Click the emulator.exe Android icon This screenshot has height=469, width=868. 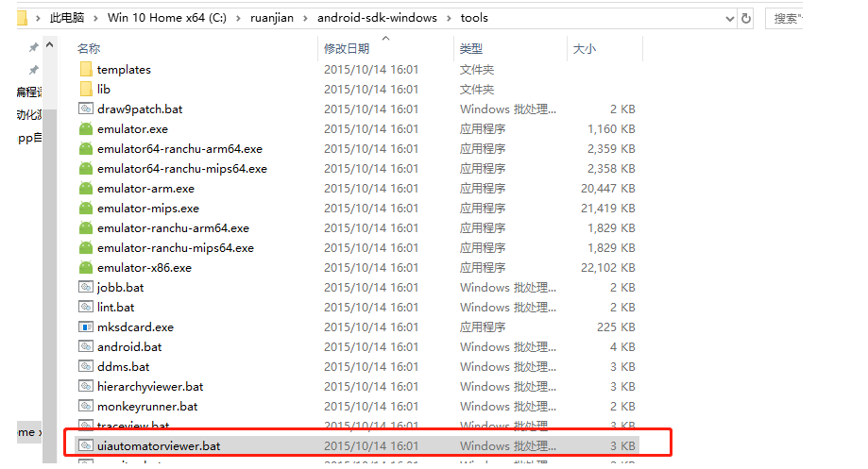(x=86, y=129)
